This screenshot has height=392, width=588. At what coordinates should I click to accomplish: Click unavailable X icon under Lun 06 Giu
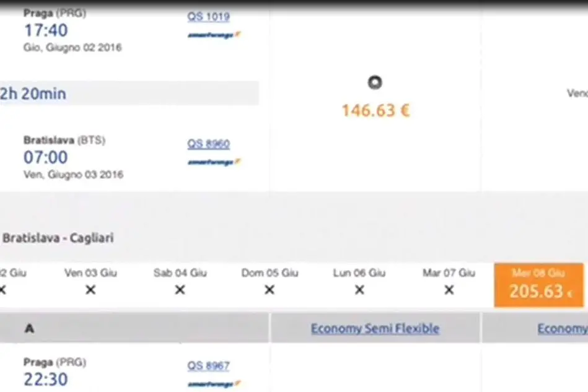click(x=359, y=290)
